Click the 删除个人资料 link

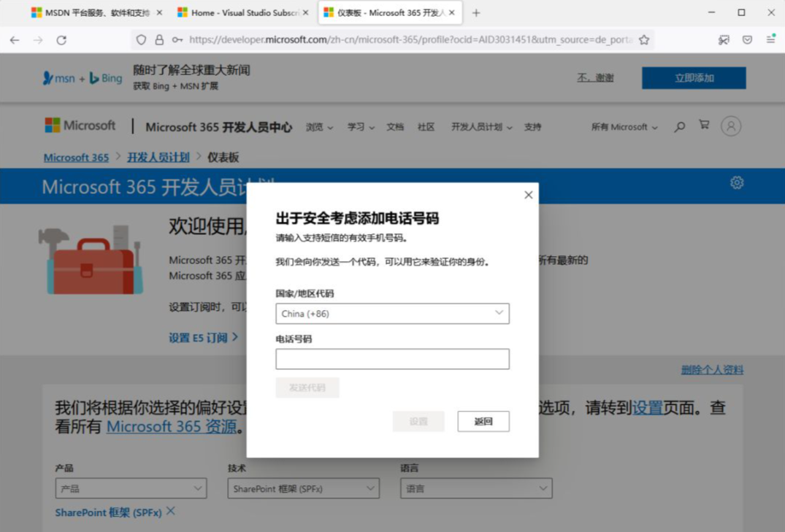point(712,370)
